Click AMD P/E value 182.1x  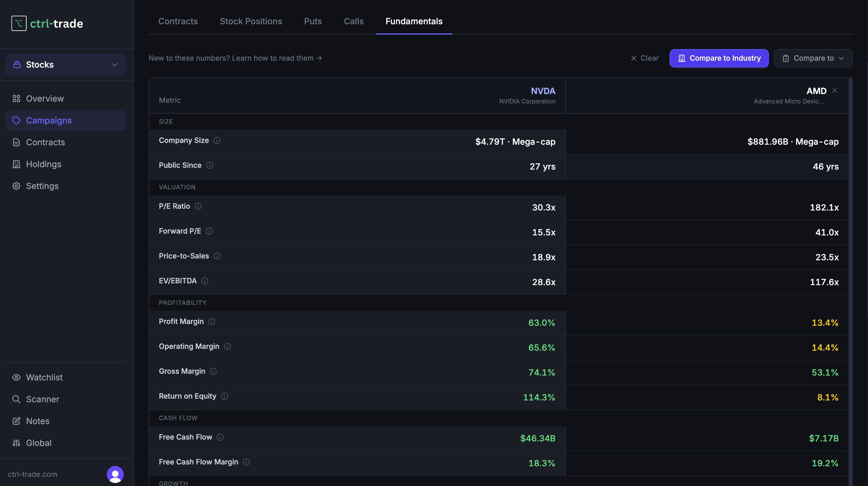click(x=824, y=207)
